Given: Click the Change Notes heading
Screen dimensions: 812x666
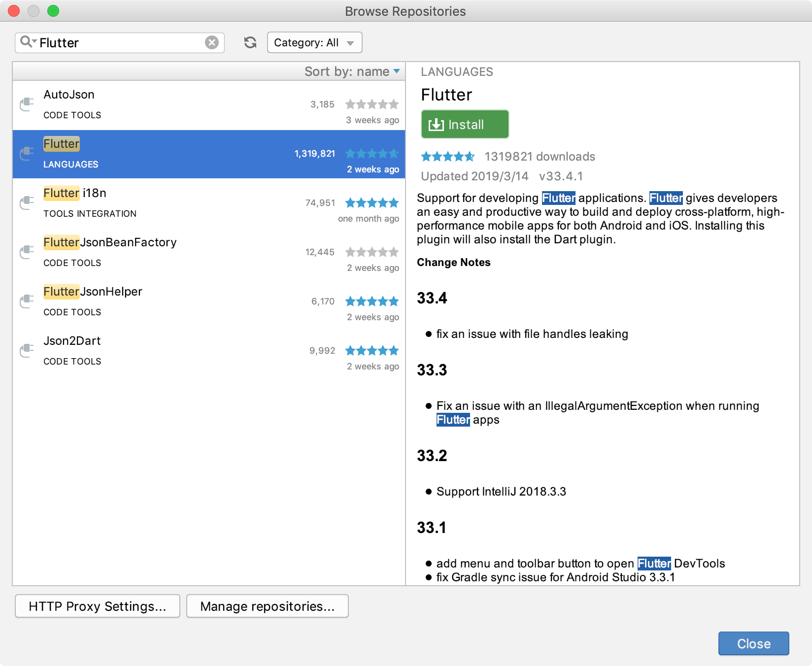Looking at the screenshot, I should (453, 262).
